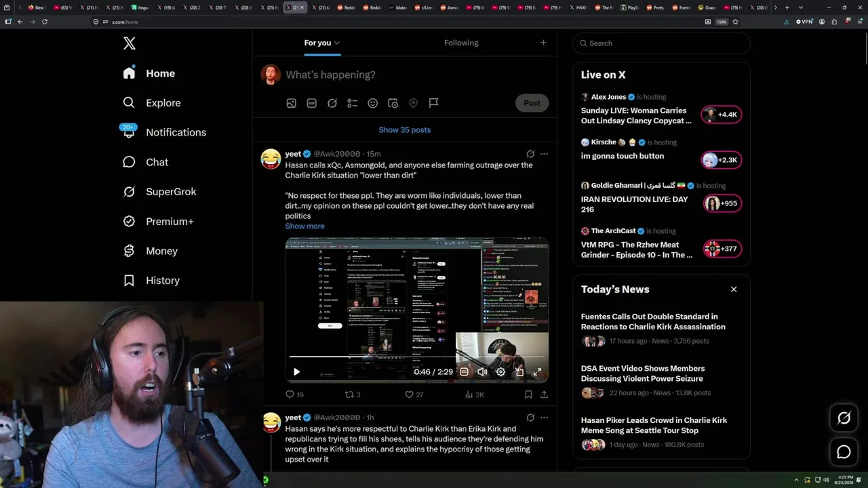Show 35 new posts
Screen dimensions: 868x488
tap(405, 130)
